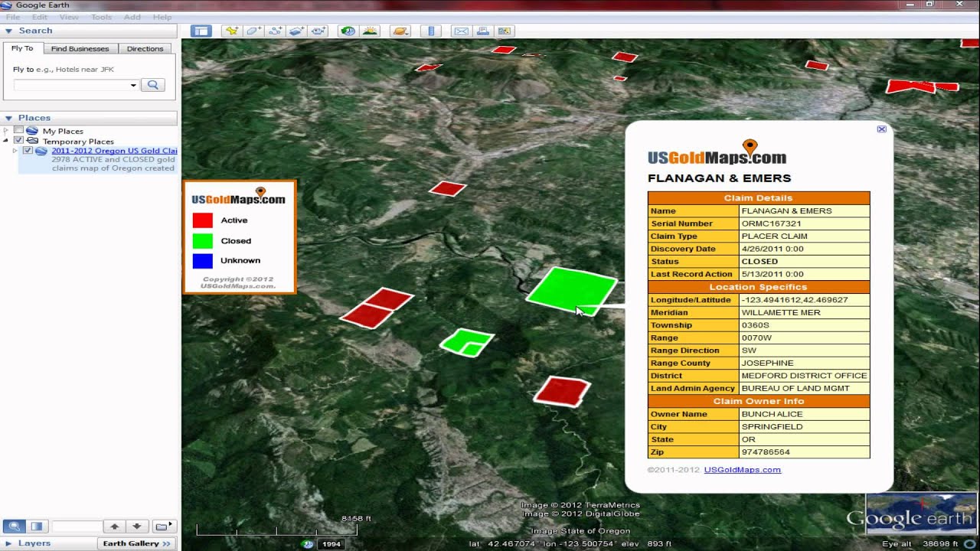980x551 pixels.
Task: Switch to the Directions tab
Action: click(x=145, y=48)
